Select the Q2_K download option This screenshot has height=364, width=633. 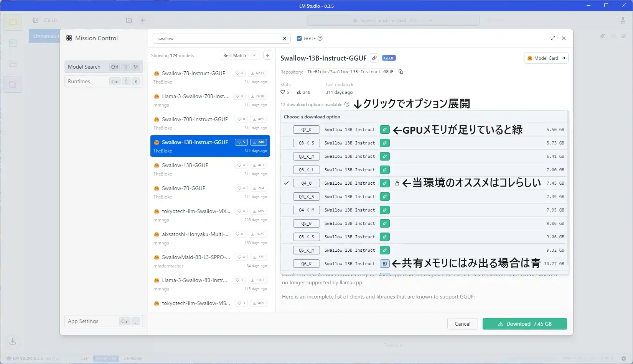306,130
